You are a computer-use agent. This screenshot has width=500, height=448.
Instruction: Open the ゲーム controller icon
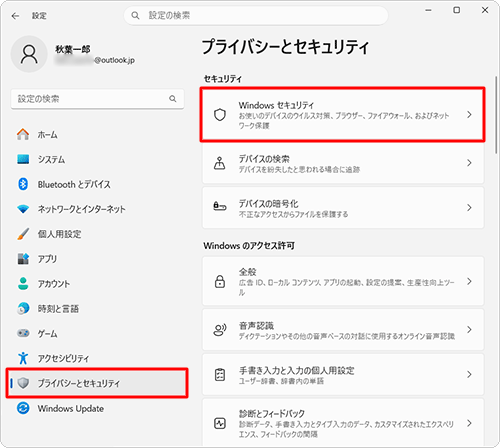(x=23, y=333)
